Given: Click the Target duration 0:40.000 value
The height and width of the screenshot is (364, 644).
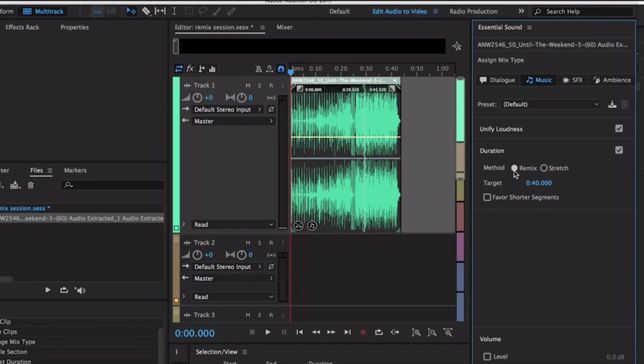Looking at the screenshot, I should [x=539, y=183].
